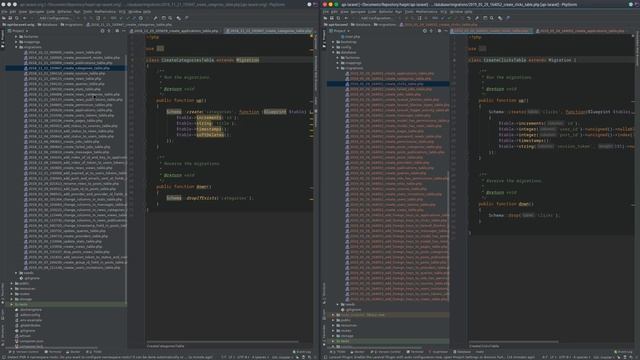This screenshot has width=640, height=360.
Task: Open Version Control tool window in left window
Action: click(24, 351)
